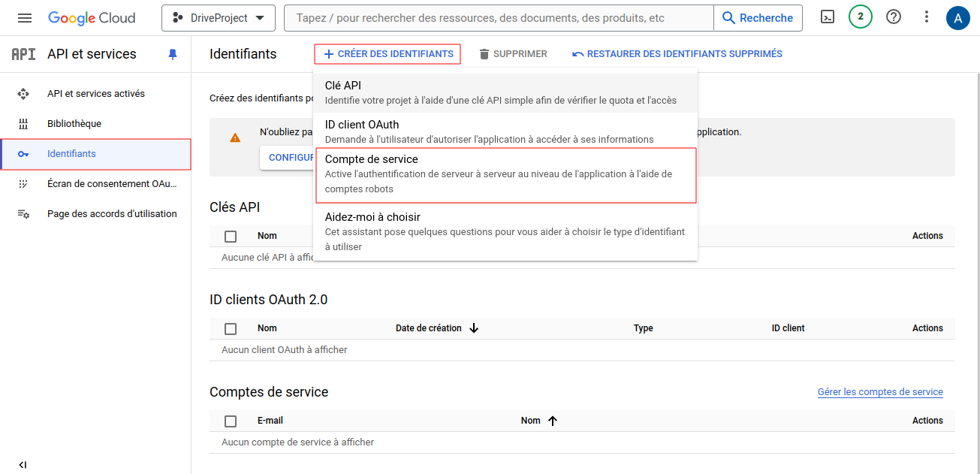Unpin API et services with the pin icon
The width and height of the screenshot is (980, 474).
[173, 53]
